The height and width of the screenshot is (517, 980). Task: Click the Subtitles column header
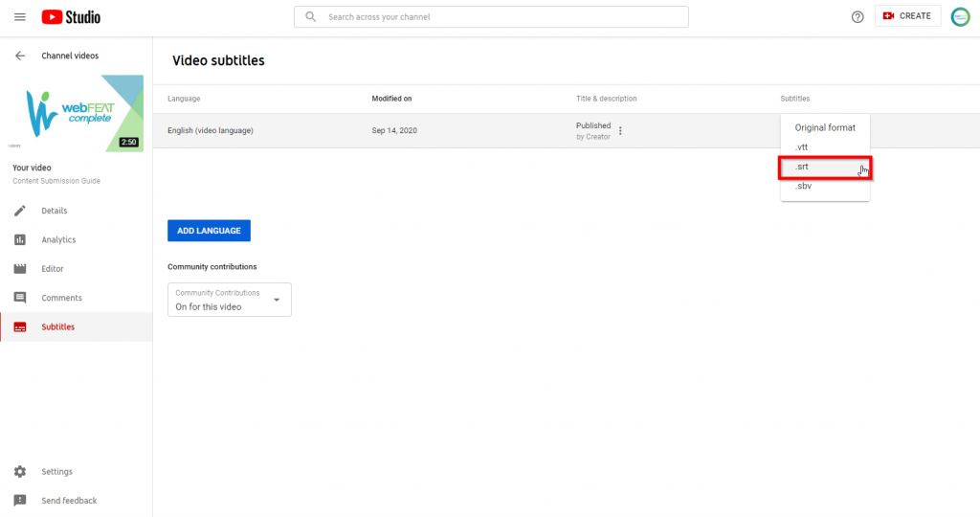795,99
